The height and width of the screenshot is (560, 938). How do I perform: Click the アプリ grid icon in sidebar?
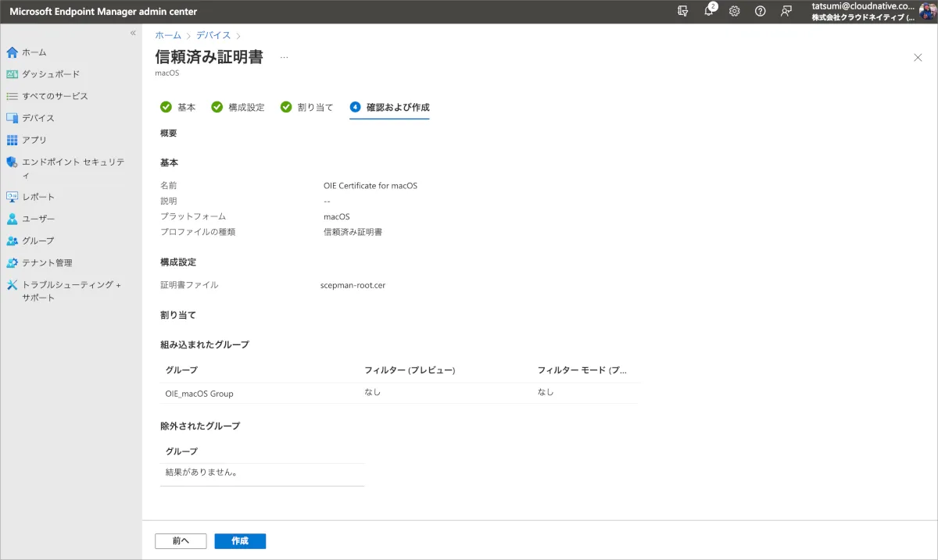12,140
